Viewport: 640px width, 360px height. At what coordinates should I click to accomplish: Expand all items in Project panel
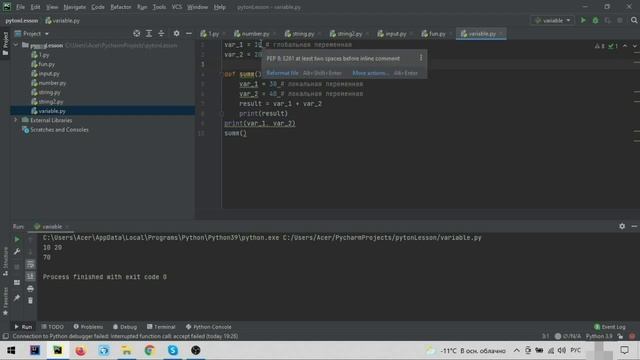pos(149,33)
